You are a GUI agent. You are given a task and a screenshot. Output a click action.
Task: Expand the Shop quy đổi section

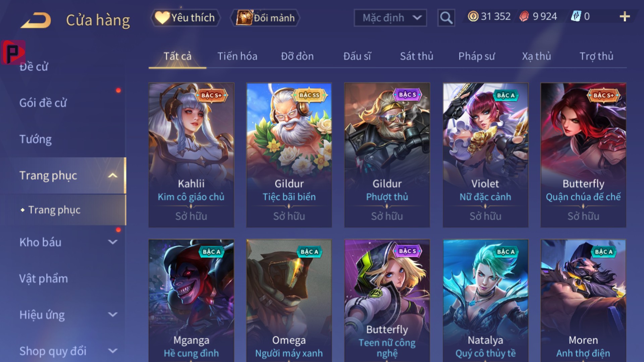[113, 351]
